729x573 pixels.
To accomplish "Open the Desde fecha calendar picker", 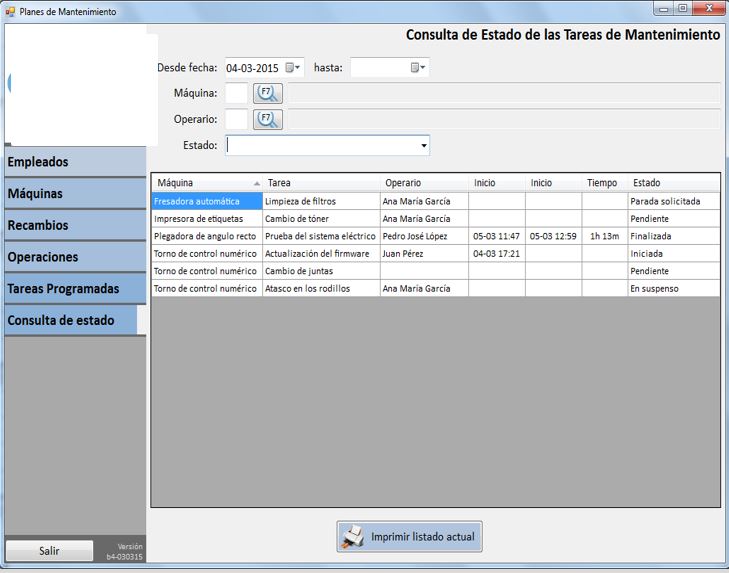I will click(x=292, y=68).
